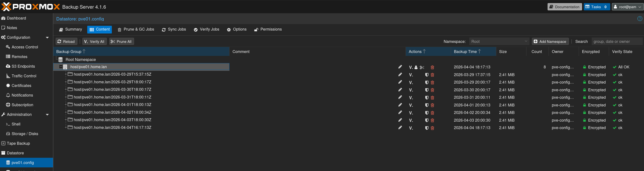Open the help question mark icon
The width and height of the screenshot is (644, 171).
(x=639, y=19)
